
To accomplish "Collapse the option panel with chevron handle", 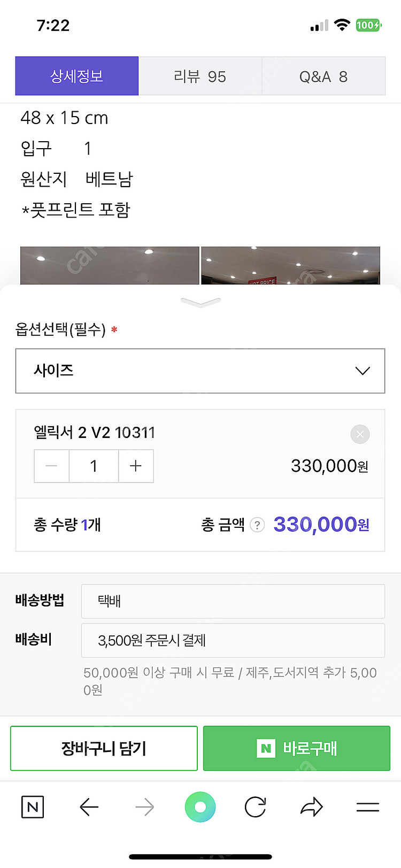I will [x=200, y=303].
